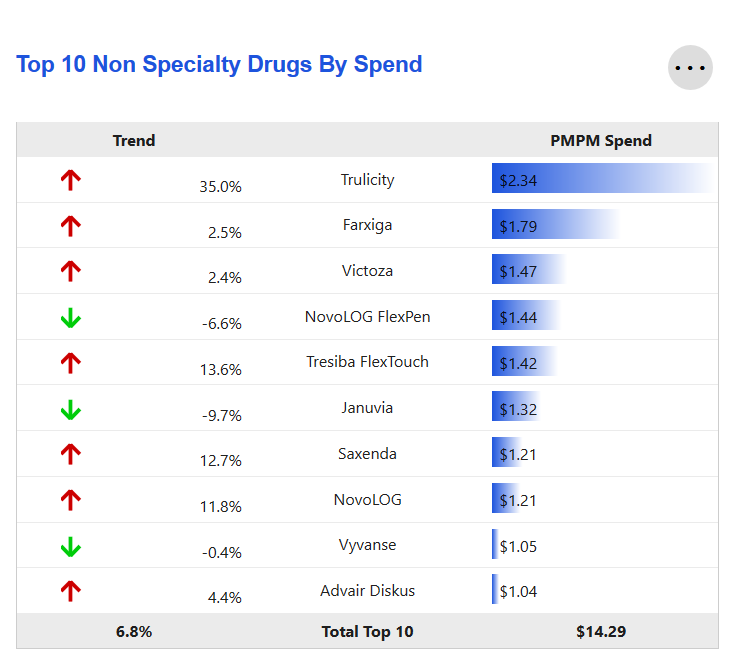
Task: Click the Total Top 10 footer label
Action: coord(367,632)
